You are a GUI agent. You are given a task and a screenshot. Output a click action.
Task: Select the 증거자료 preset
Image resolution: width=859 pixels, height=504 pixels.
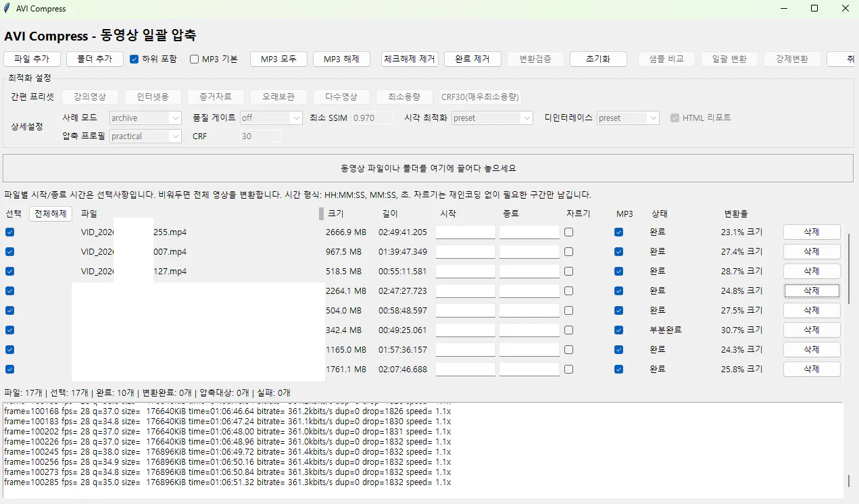click(x=216, y=97)
